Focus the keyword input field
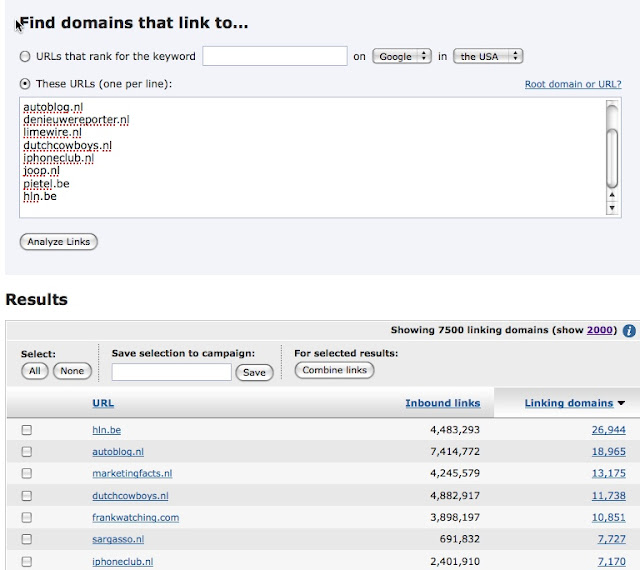 275,56
